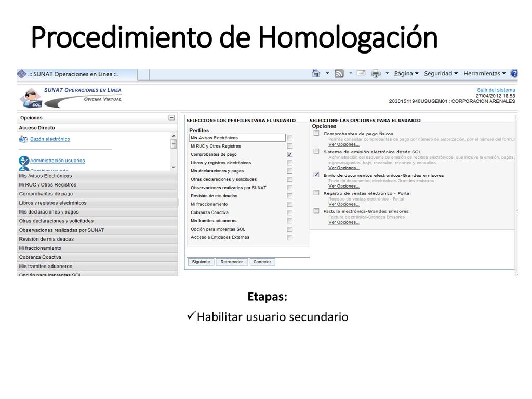Screen dimensions: 532x399
Task: Open Mis declaraciones y pagos sidebar menu
Action: pos(97,212)
